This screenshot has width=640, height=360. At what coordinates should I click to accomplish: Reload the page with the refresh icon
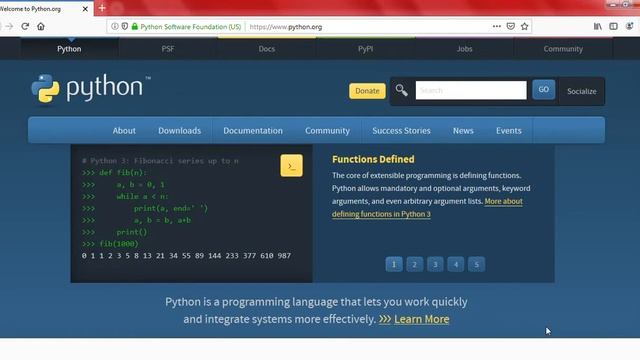(x=25, y=27)
